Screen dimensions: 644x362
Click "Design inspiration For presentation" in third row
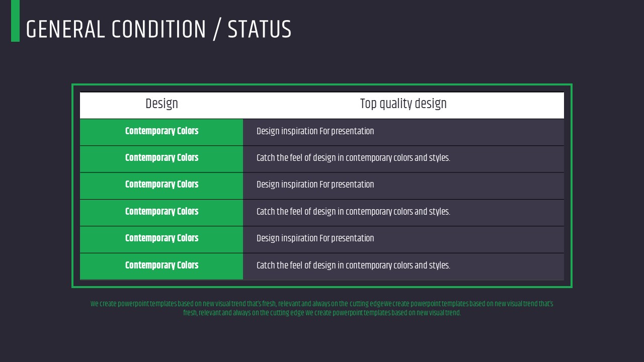coord(315,185)
